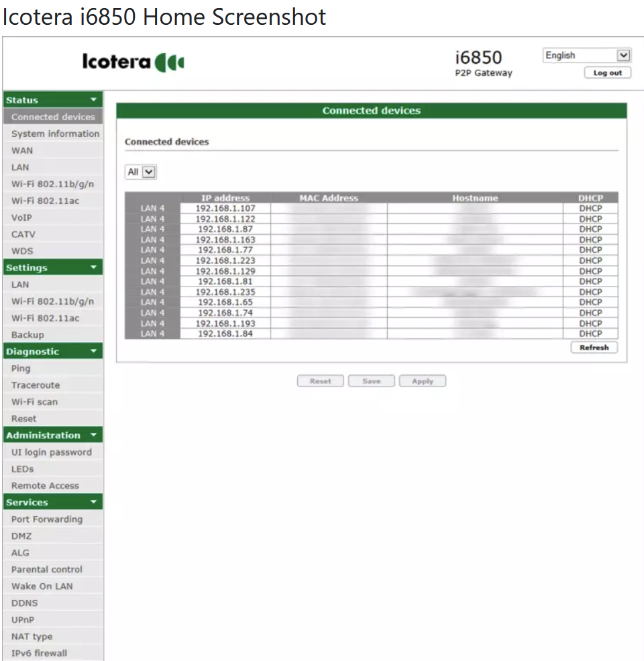Open Wake On LAN page

point(53,586)
